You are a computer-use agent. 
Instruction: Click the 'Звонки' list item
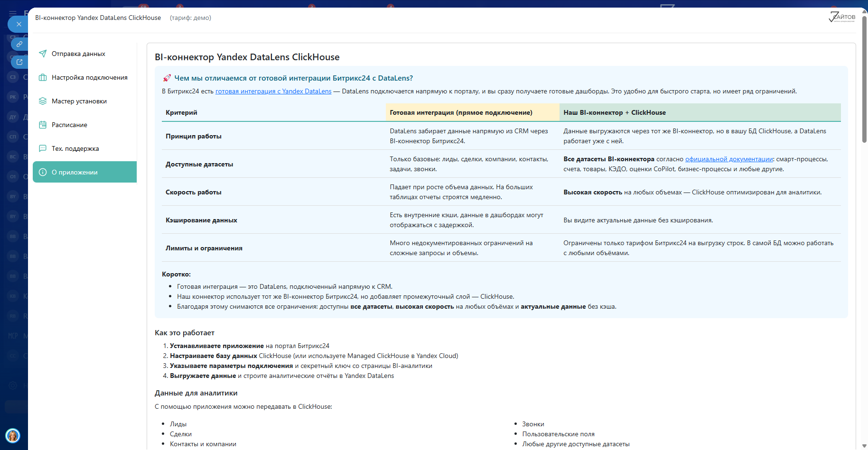click(533, 424)
